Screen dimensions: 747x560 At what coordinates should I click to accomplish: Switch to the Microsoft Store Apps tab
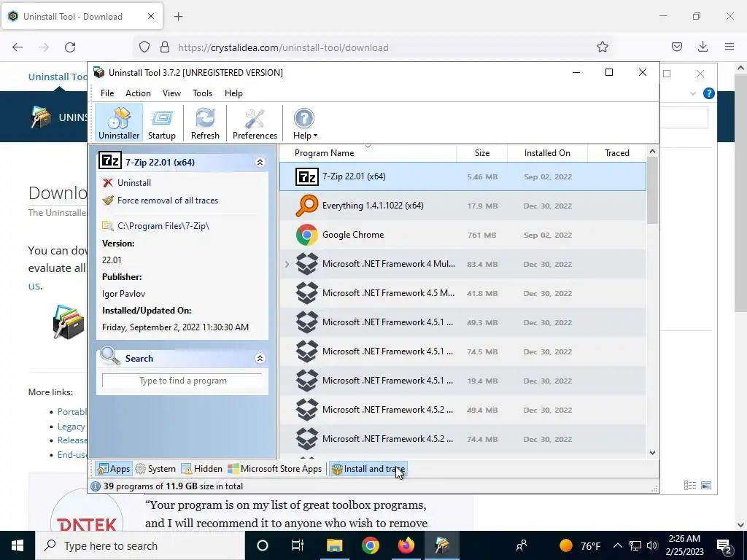pos(274,469)
